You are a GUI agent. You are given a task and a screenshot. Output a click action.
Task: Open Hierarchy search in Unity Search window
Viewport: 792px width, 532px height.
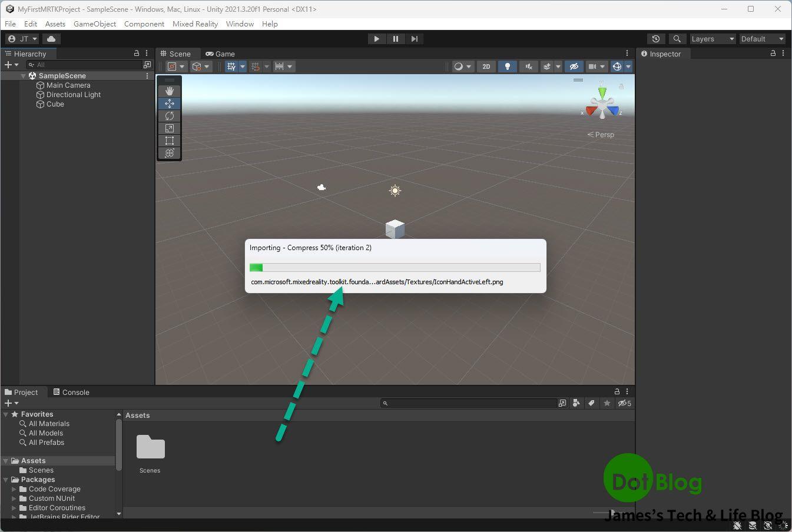(147, 65)
